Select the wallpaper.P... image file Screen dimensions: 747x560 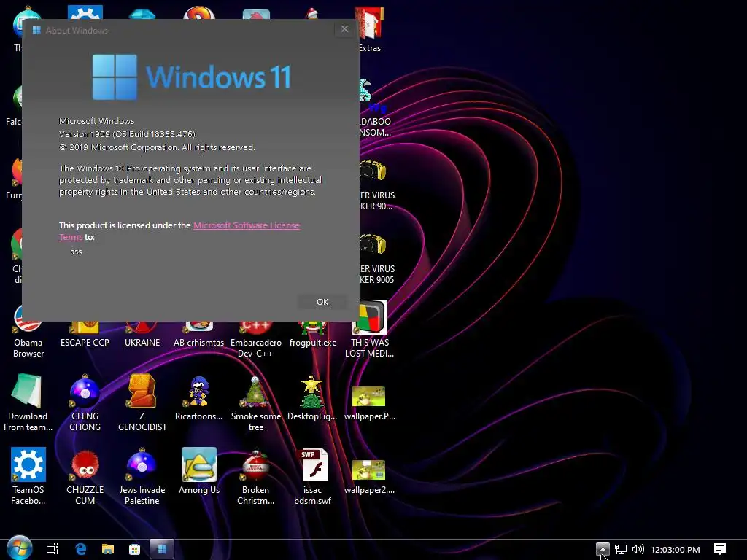369,402
